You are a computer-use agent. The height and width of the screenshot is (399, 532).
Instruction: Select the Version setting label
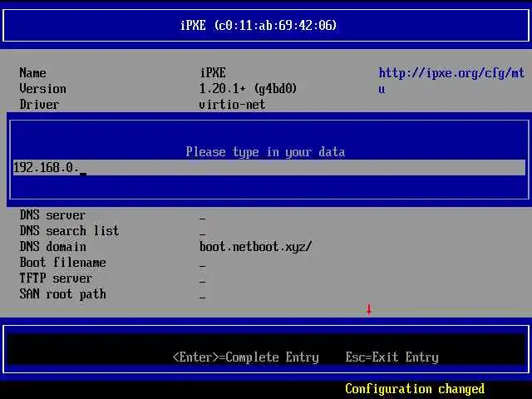click(42, 89)
